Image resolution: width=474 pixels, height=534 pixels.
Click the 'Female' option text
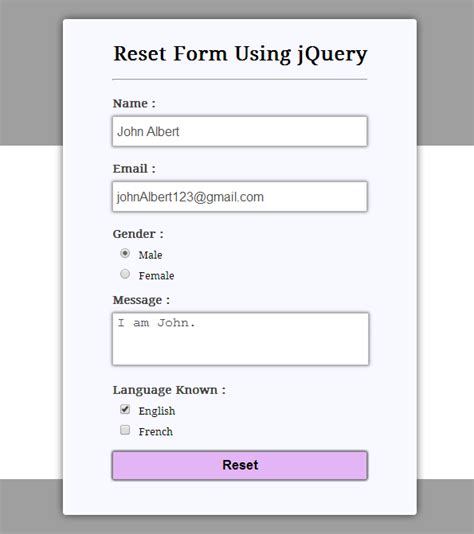(156, 276)
